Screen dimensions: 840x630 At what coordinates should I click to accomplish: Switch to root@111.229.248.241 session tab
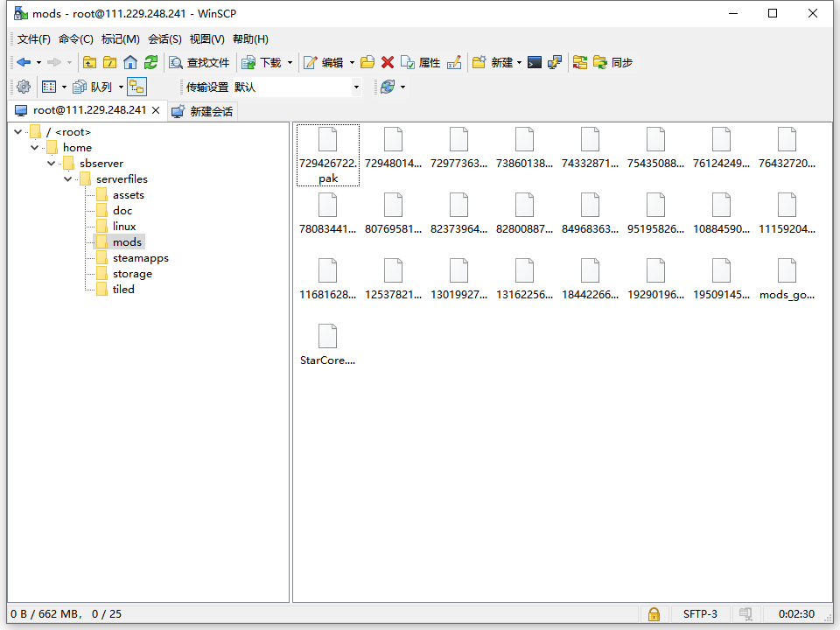point(89,110)
